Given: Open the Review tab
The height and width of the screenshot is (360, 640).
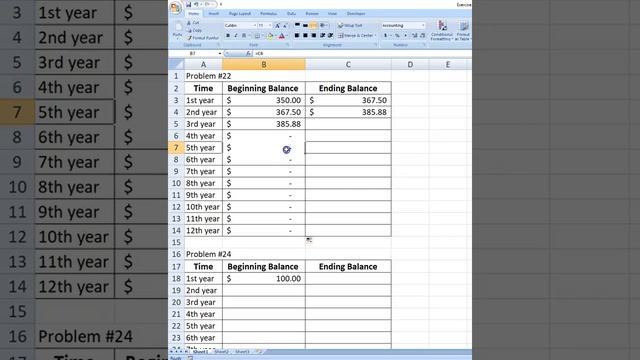Looking at the screenshot, I should 312,13.
